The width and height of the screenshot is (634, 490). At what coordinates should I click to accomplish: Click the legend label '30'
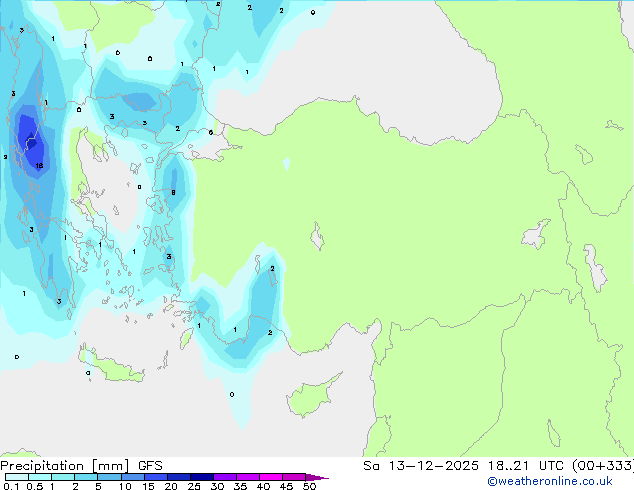click(217, 486)
